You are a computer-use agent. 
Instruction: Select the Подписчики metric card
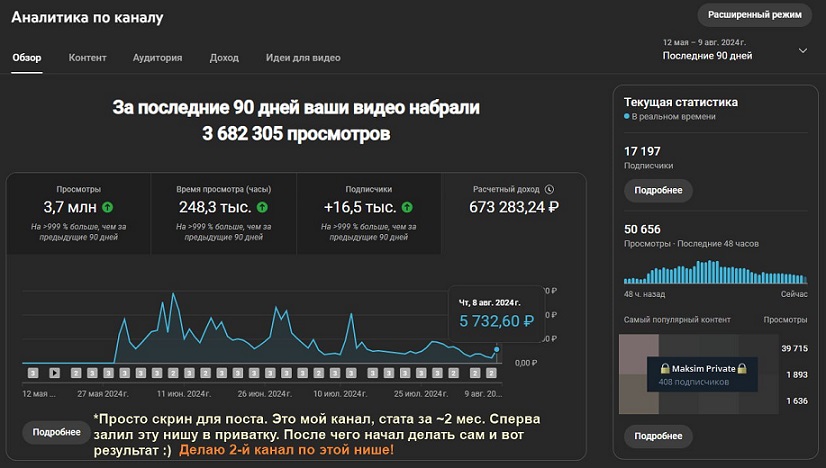pyautogui.click(x=371, y=212)
